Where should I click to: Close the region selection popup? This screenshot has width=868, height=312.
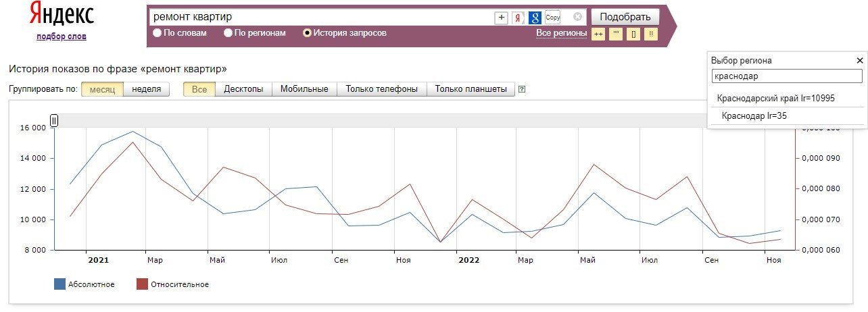pyautogui.click(x=860, y=60)
